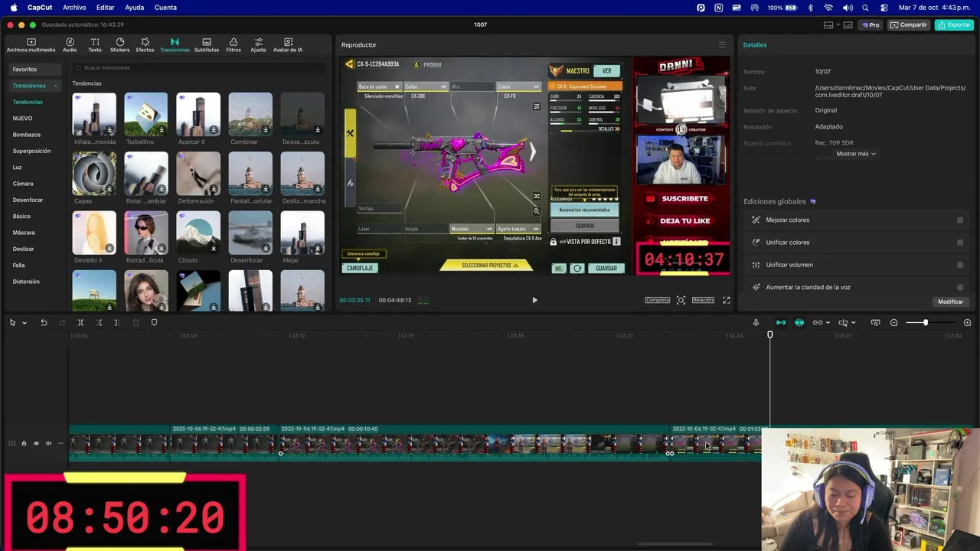Click the Pro button

click(x=871, y=25)
